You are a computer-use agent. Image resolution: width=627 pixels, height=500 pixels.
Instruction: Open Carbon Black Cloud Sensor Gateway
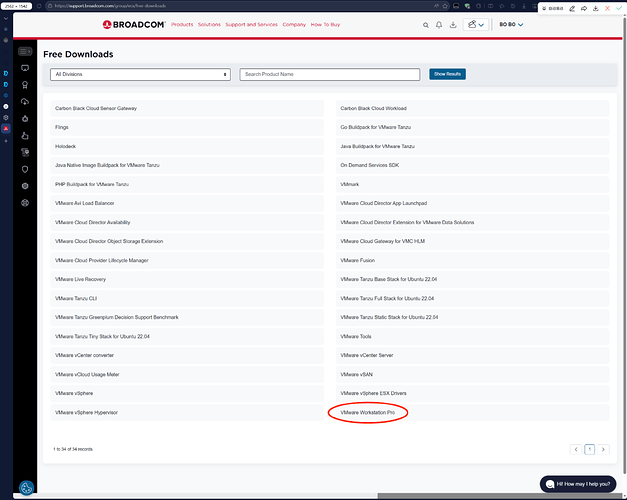coord(187,108)
